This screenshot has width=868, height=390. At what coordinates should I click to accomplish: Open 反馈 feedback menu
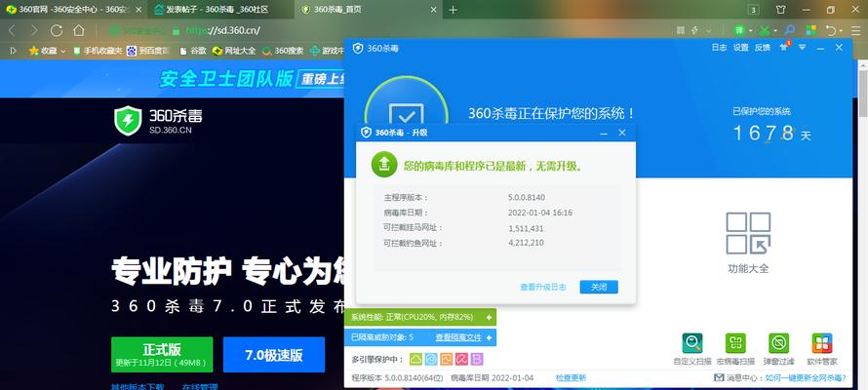point(763,48)
